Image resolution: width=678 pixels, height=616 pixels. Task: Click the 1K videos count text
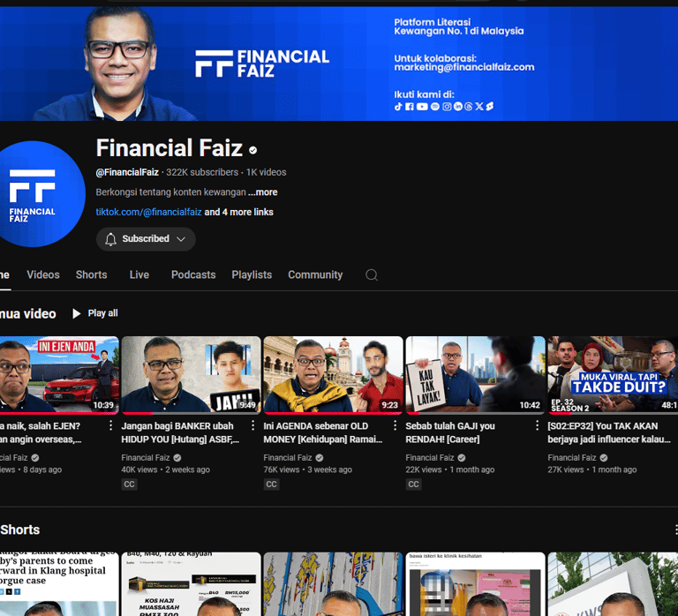[x=267, y=172]
